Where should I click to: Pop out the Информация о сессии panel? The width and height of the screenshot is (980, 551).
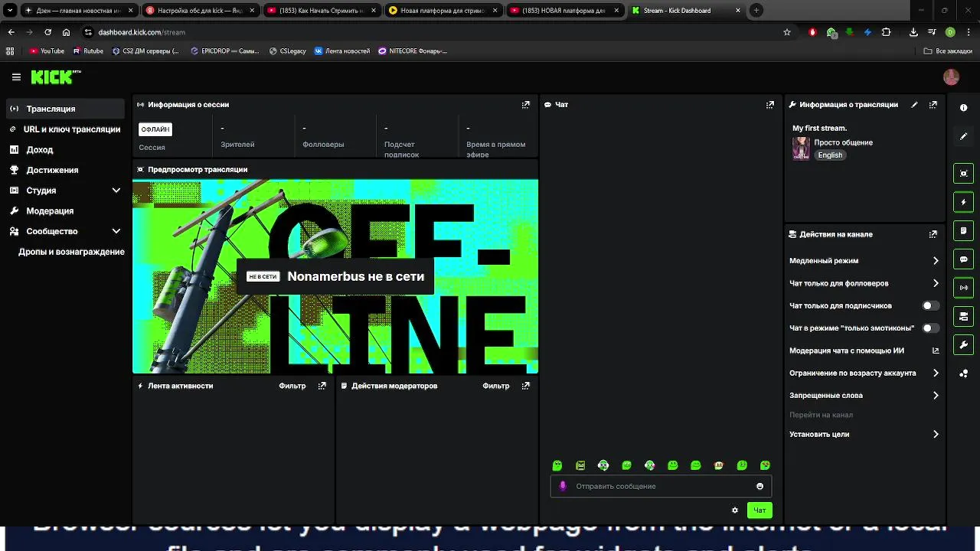coord(525,105)
